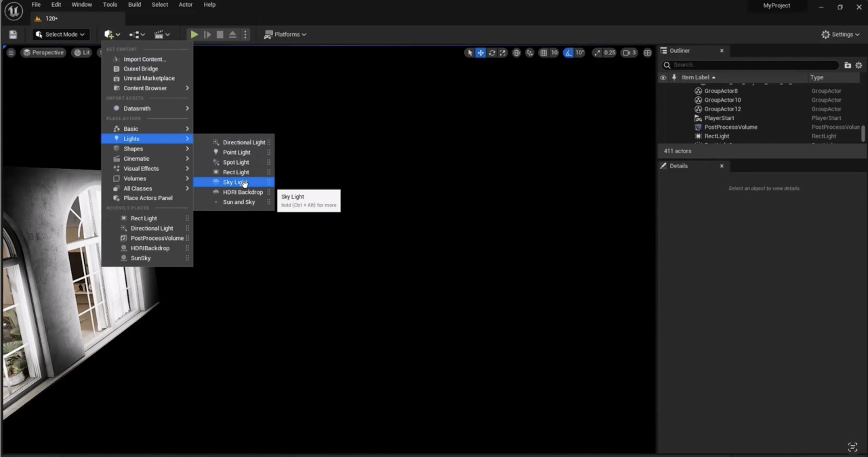Toggle grid snapping icon
The width and height of the screenshot is (868, 457).
543,53
